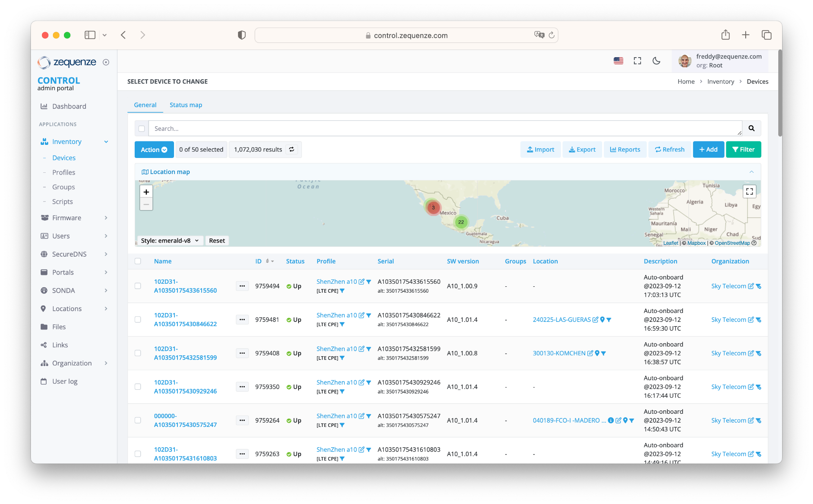Click the search magnifier button
Image resolution: width=813 pixels, height=504 pixels.
coord(751,128)
